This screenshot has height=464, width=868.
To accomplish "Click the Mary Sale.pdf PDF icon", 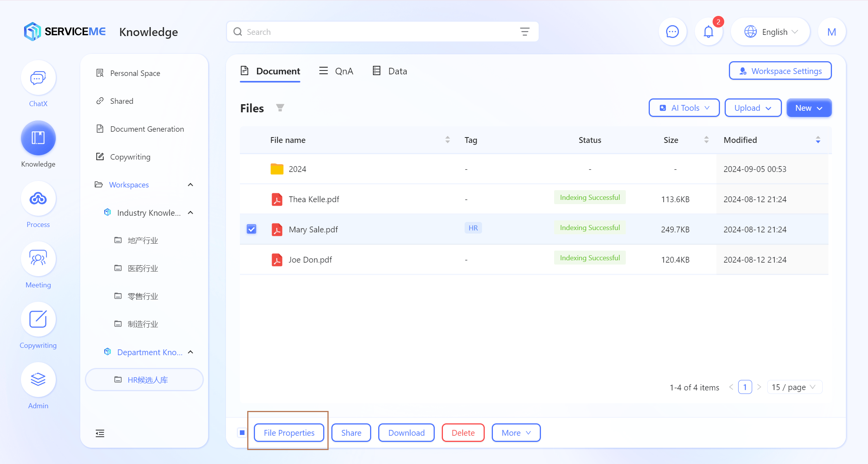I will coord(277,229).
